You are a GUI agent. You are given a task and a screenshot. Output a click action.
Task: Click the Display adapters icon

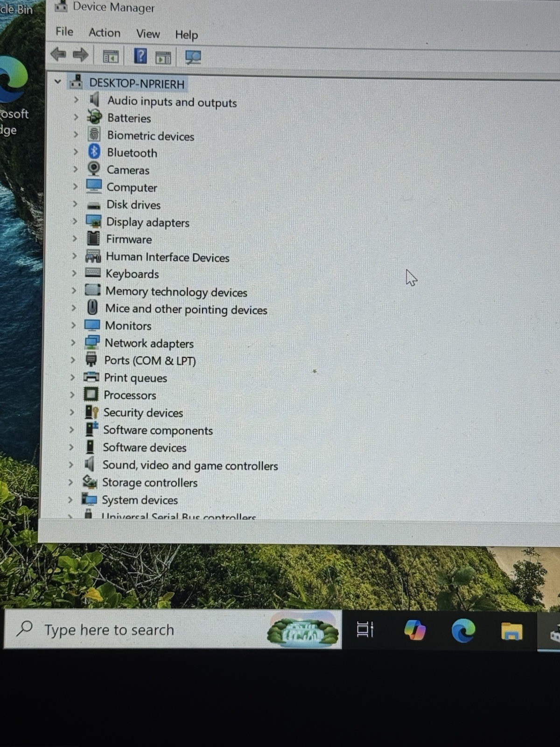tap(93, 221)
